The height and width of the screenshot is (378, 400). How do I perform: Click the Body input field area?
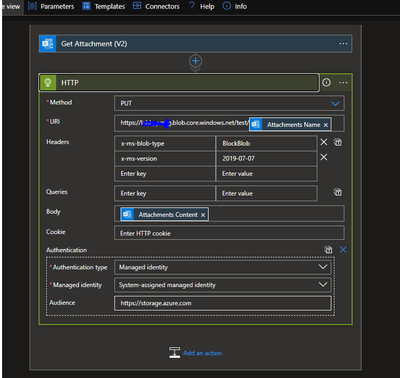coord(229,214)
